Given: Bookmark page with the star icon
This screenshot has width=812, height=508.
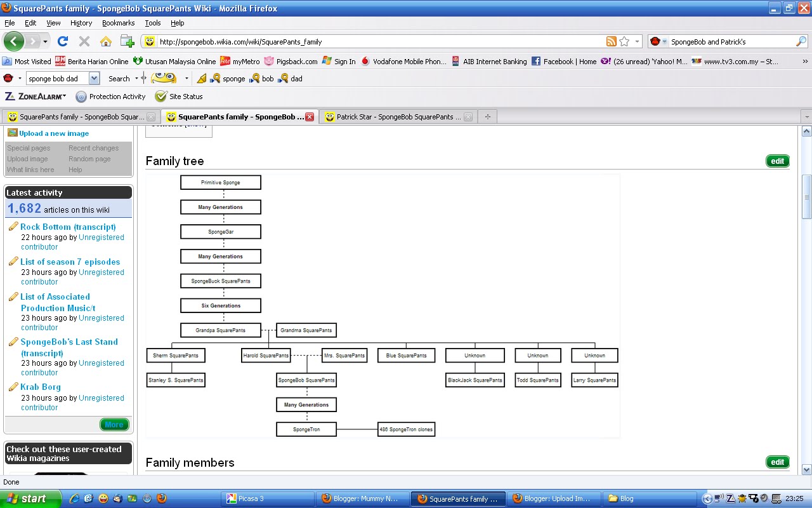Looking at the screenshot, I should point(624,41).
